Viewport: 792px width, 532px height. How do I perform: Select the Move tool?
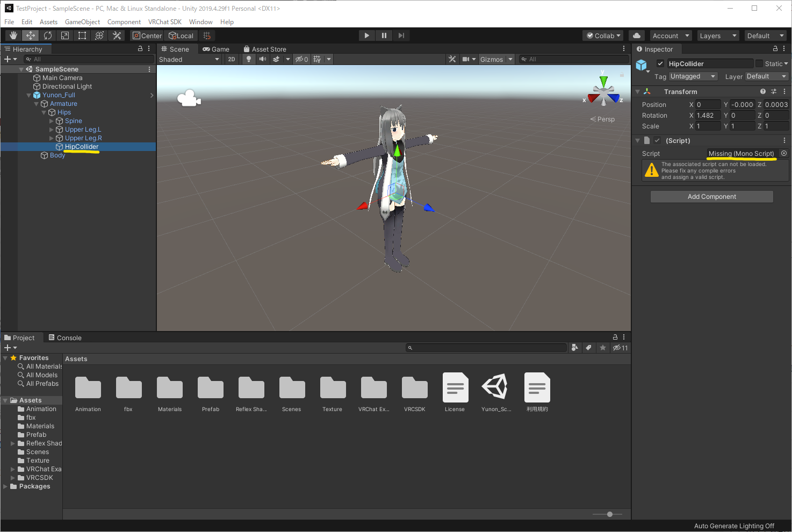[x=31, y=35]
